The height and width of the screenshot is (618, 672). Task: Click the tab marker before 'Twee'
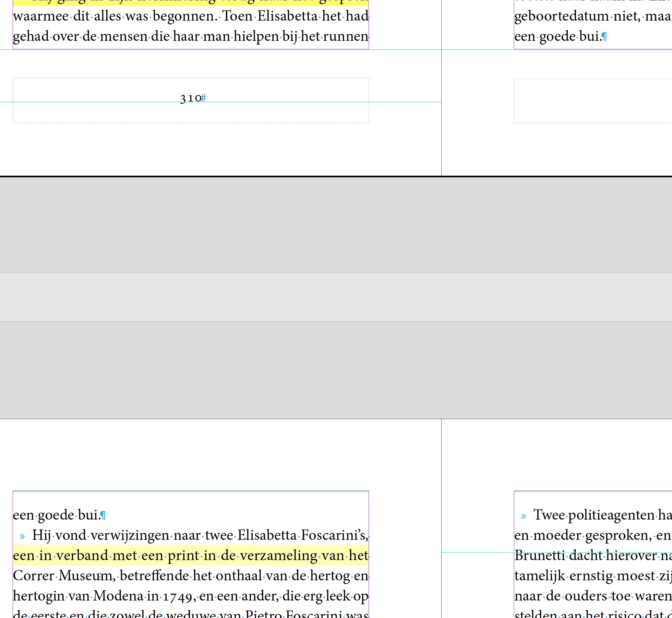(524, 515)
